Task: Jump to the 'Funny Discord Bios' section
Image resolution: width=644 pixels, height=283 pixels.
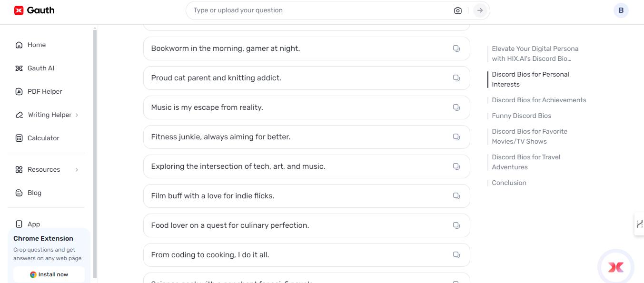Action: (521, 116)
